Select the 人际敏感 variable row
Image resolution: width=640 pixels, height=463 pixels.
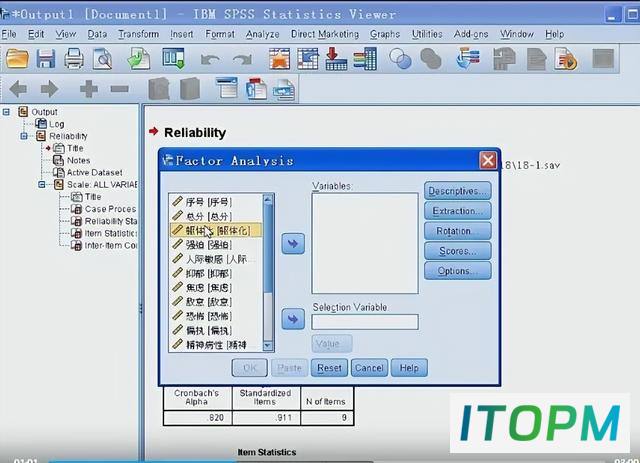[215, 259]
